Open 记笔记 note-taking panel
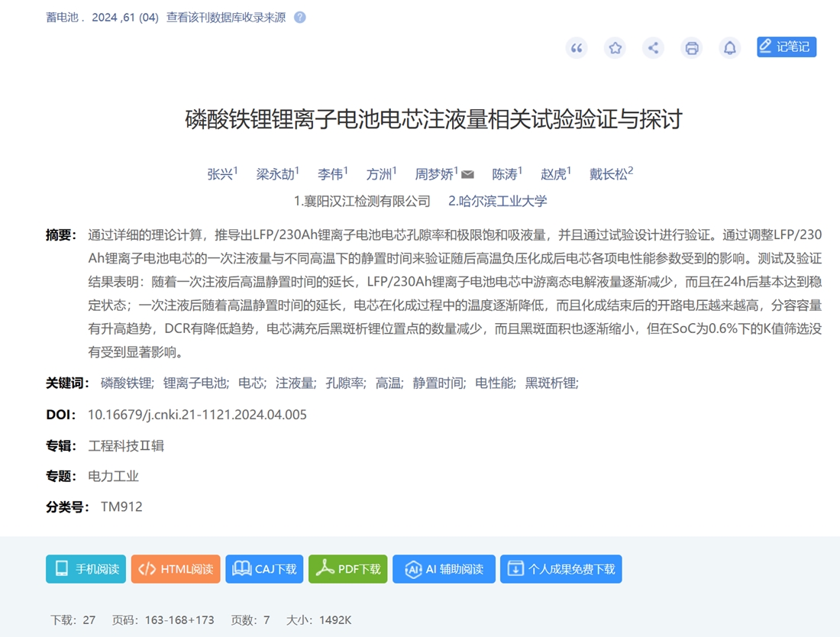 click(x=786, y=47)
